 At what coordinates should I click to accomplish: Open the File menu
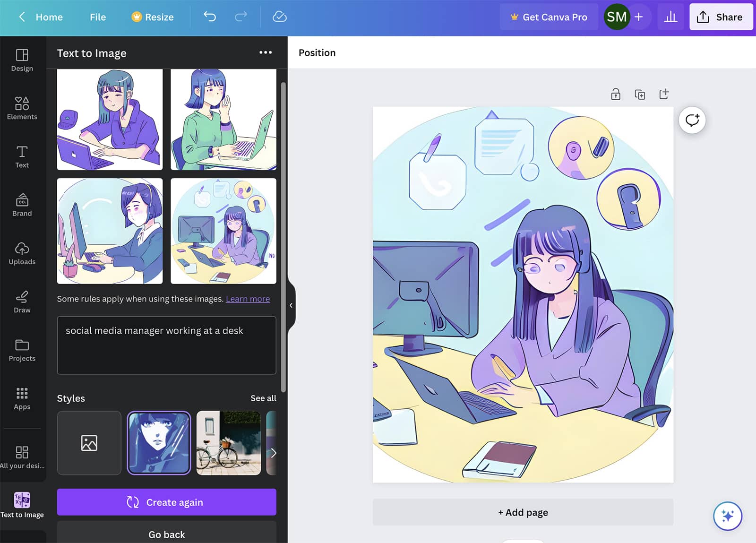98,17
